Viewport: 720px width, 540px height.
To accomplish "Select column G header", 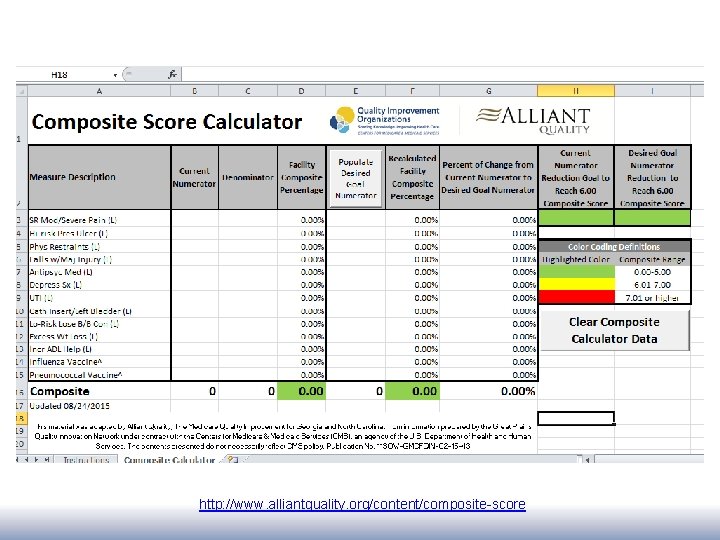I will point(489,91).
